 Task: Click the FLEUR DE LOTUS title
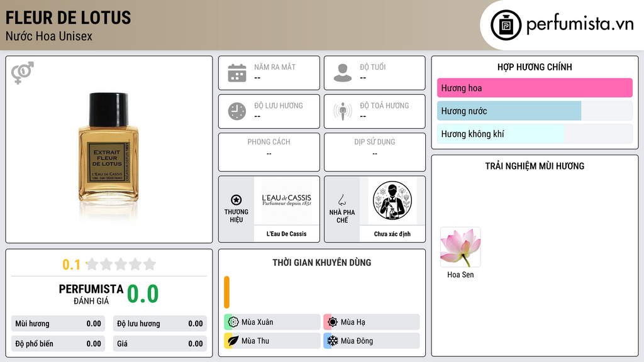(x=68, y=18)
